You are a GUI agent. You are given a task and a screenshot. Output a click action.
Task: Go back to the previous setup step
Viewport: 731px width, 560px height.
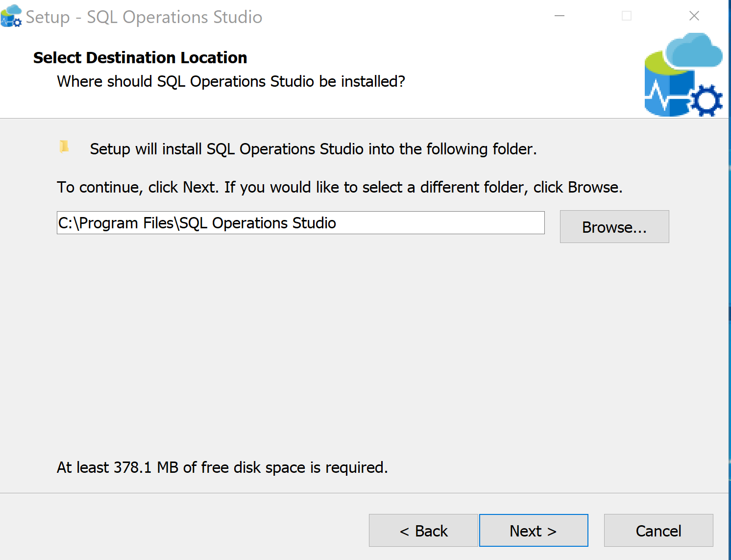tap(423, 531)
